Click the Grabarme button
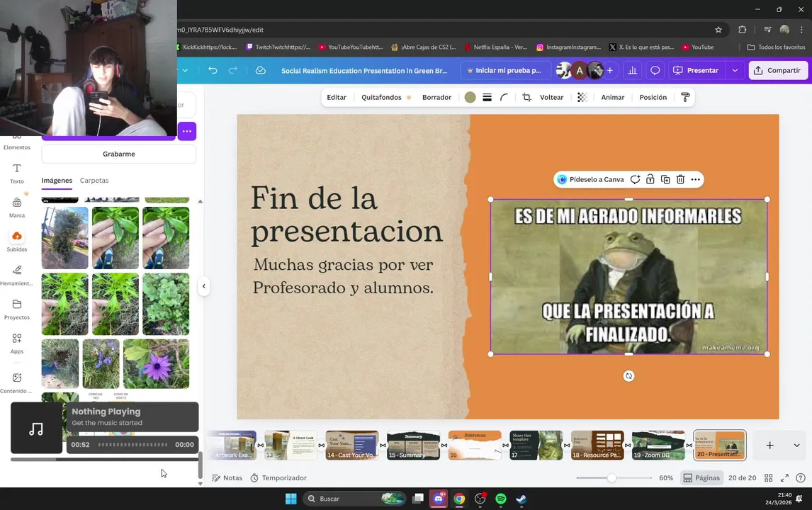Screen dimensions: 812x510 tap(118, 154)
